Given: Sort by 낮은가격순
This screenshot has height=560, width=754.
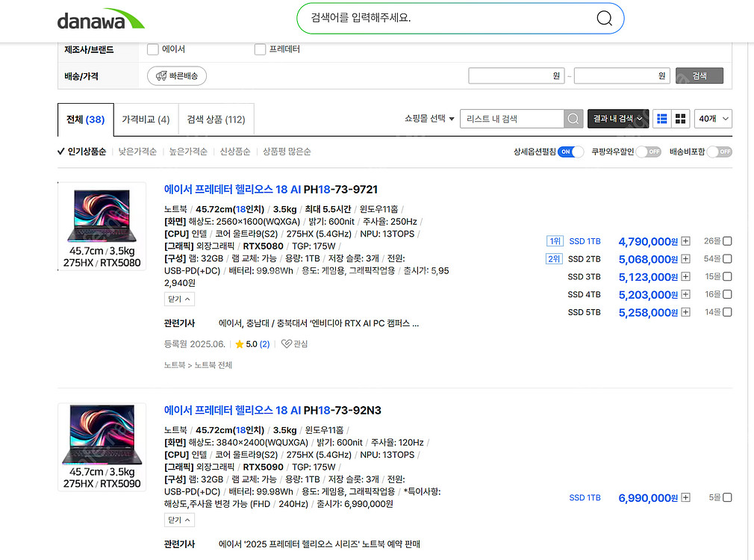Looking at the screenshot, I should click(137, 152).
